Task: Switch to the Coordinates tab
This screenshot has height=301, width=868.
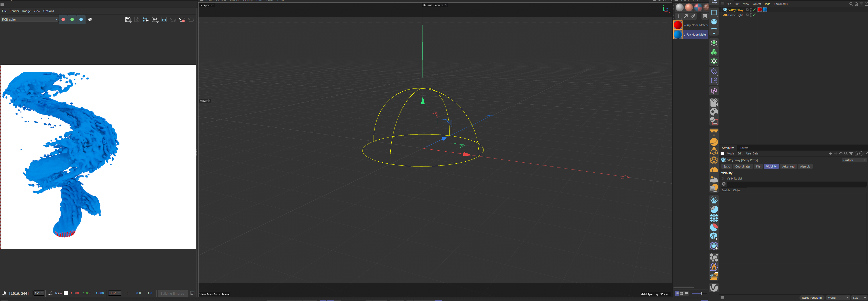Action: pyautogui.click(x=743, y=167)
